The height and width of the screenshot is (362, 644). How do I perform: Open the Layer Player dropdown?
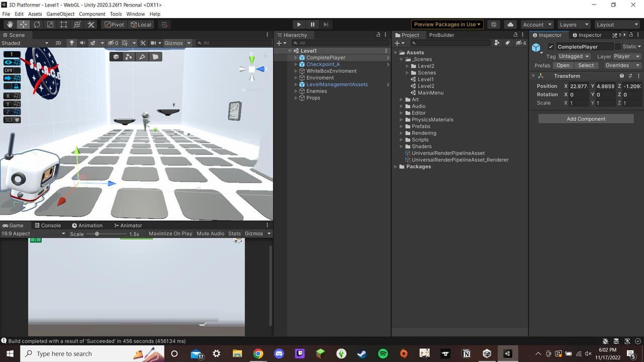tap(626, 56)
